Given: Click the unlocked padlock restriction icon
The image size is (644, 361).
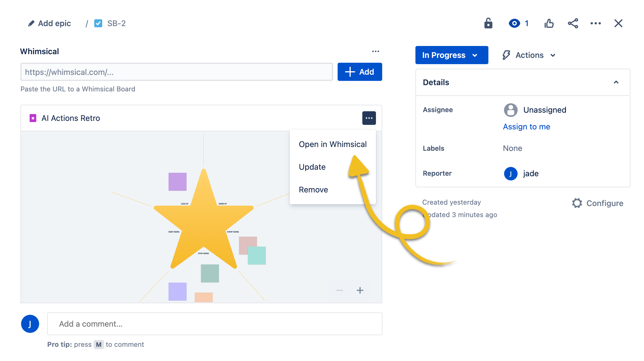Looking at the screenshot, I should [488, 23].
